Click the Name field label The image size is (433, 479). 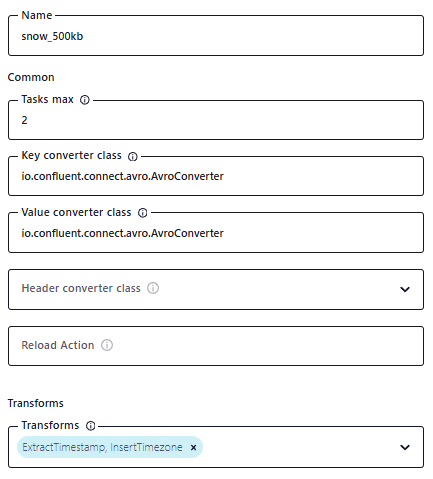coord(37,15)
